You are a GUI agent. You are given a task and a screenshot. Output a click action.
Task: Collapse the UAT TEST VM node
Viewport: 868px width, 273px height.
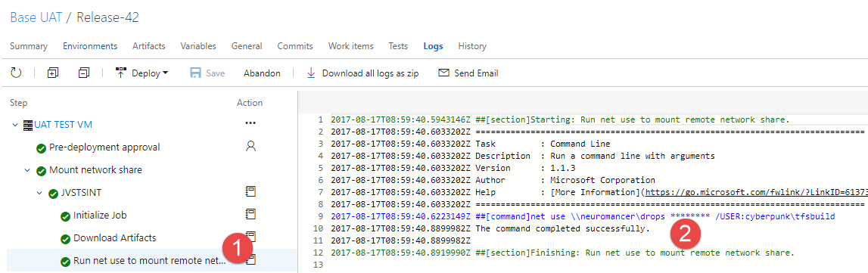15,125
